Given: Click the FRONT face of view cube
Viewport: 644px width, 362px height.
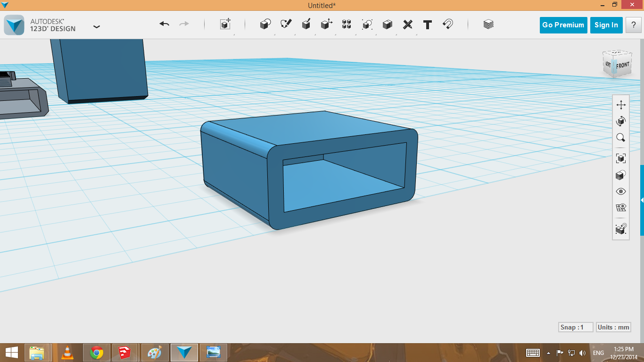Looking at the screenshot, I should point(623,65).
